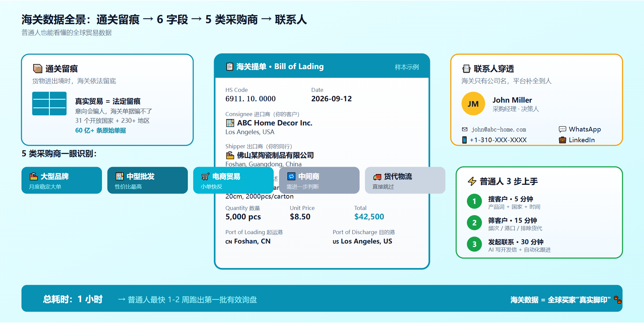Click the envelope icon beside john@abc-home.com

click(465, 129)
